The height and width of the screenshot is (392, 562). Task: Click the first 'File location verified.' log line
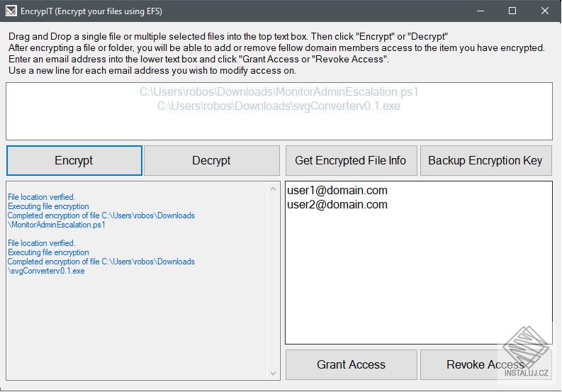42,197
